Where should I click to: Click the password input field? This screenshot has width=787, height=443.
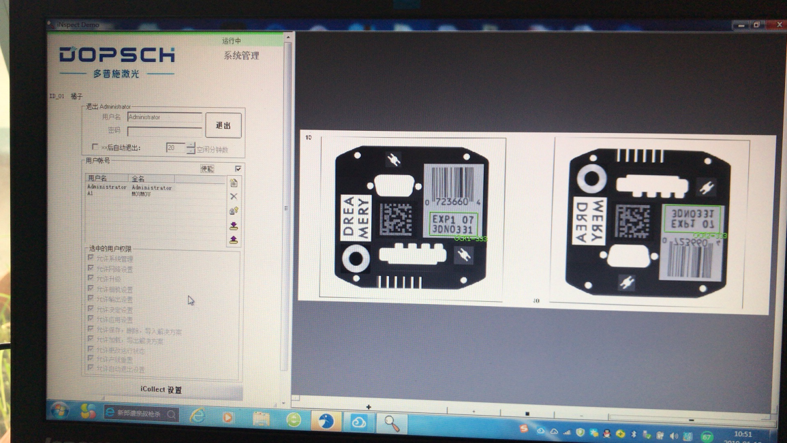point(164,131)
